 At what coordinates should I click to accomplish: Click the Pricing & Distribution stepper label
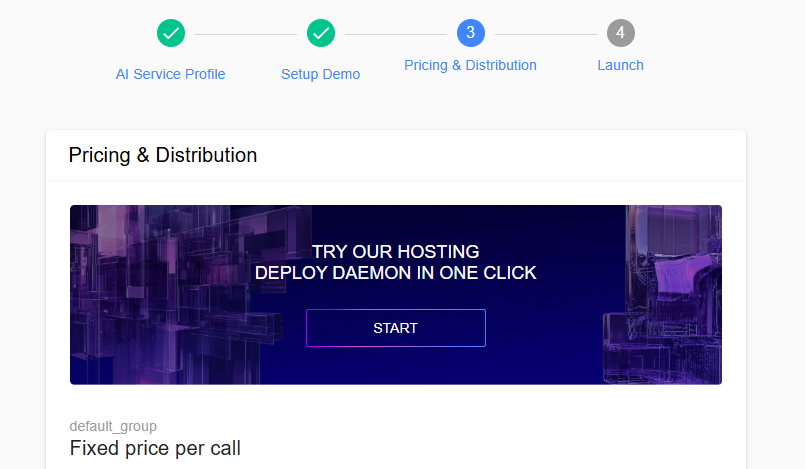(x=470, y=65)
